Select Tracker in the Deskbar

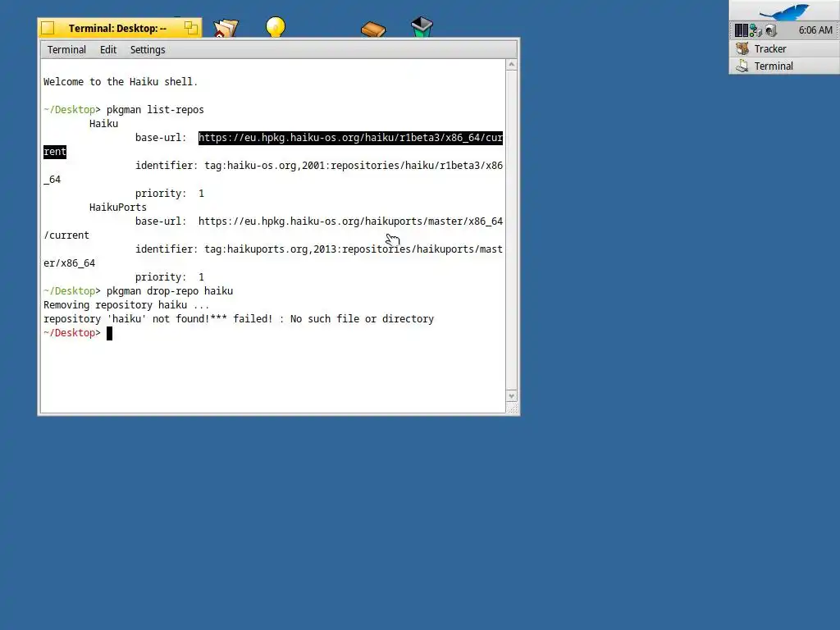(784, 48)
